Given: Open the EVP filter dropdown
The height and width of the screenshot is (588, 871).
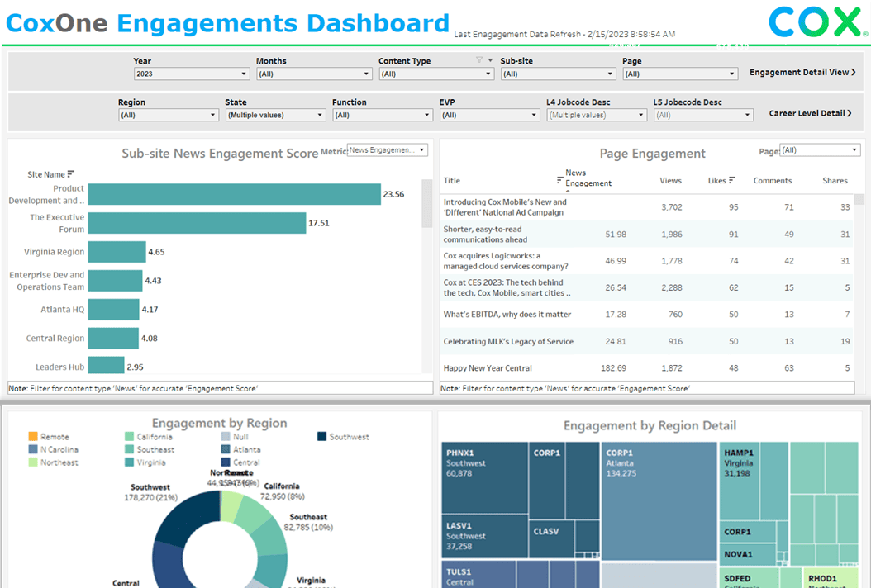Looking at the screenshot, I should pos(489,115).
